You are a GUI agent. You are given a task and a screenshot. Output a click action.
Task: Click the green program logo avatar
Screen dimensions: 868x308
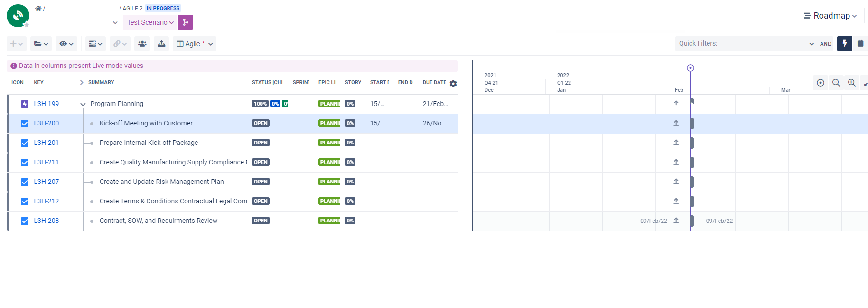pyautogui.click(x=18, y=16)
